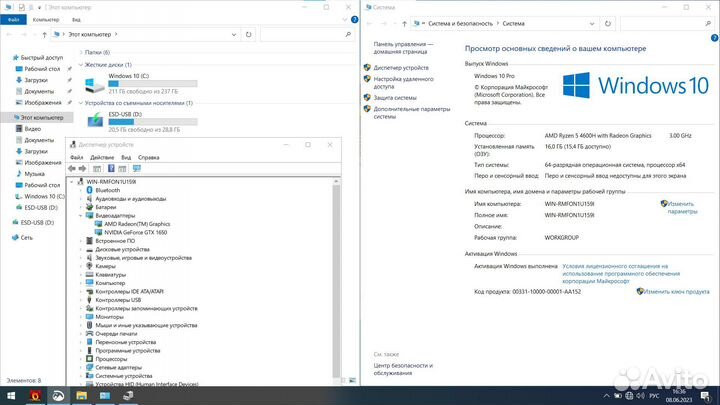Click the volume icon in system tray
The height and width of the screenshot is (405, 720).
[641, 396]
